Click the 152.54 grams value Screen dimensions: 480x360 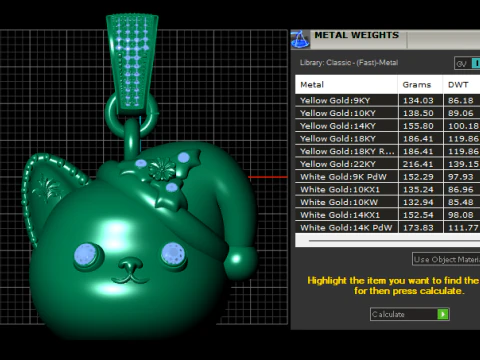point(418,215)
